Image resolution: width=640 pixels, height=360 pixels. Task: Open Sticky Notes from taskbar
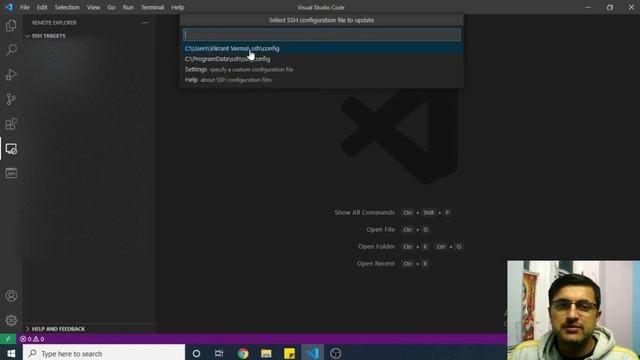(x=289, y=353)
